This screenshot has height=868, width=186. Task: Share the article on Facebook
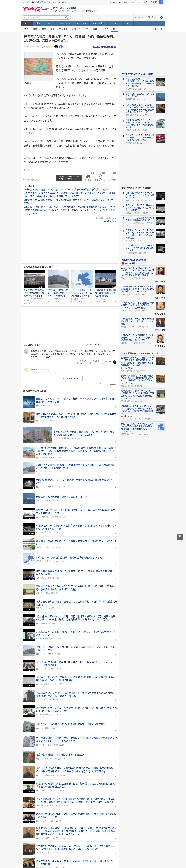coord(61,47)
